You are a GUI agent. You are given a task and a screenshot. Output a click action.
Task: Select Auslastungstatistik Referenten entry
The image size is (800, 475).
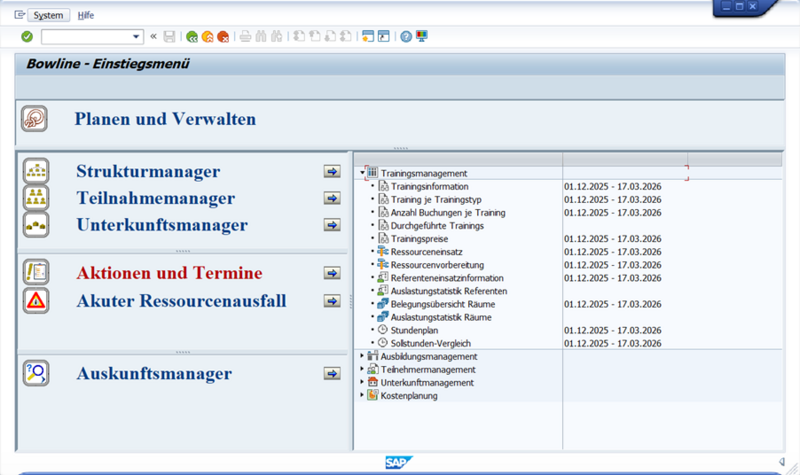tap(449, 291)
